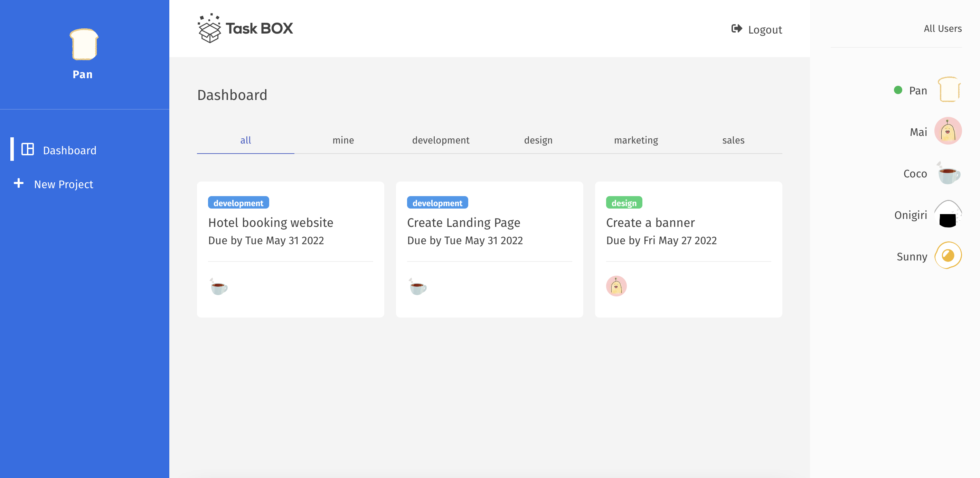
Task: Open the 'marketing' filter tab
Action: click(636, 140)
